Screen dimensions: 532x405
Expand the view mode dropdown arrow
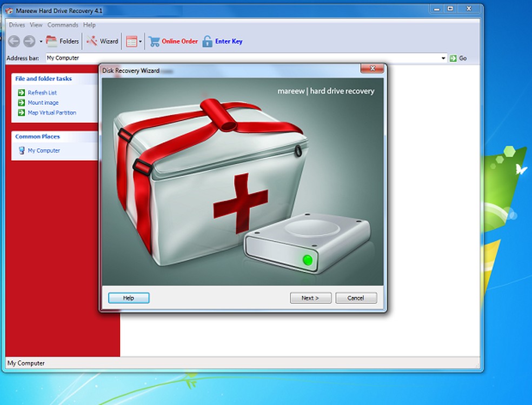coord(140,42)
